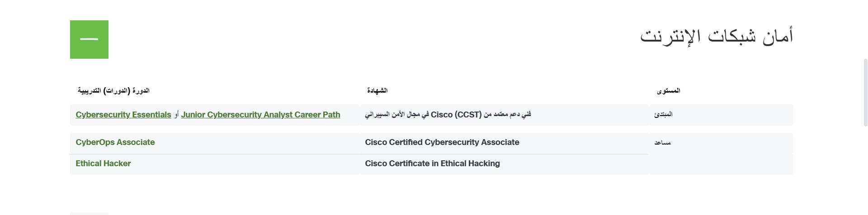Viewport: 868px width, 215px height.
Task: Click the blank area below the table
Action: click(x=432, y=193)
